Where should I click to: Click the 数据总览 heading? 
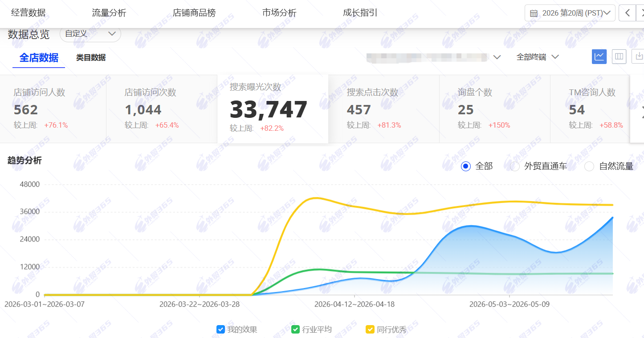coord(29,34)
